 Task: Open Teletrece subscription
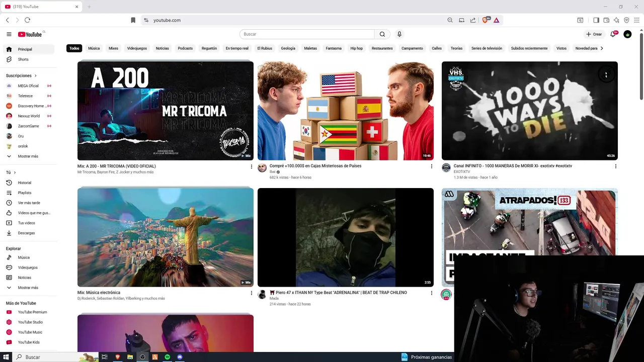28,96
